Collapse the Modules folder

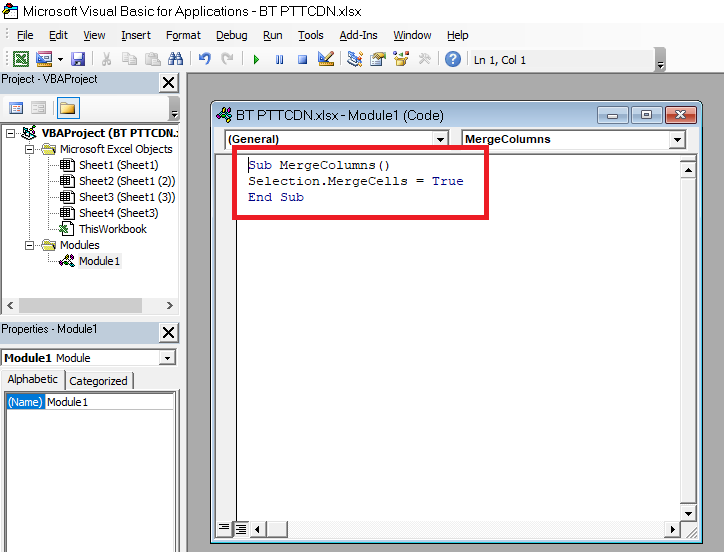pyautogui.click(x=30, y=245)
